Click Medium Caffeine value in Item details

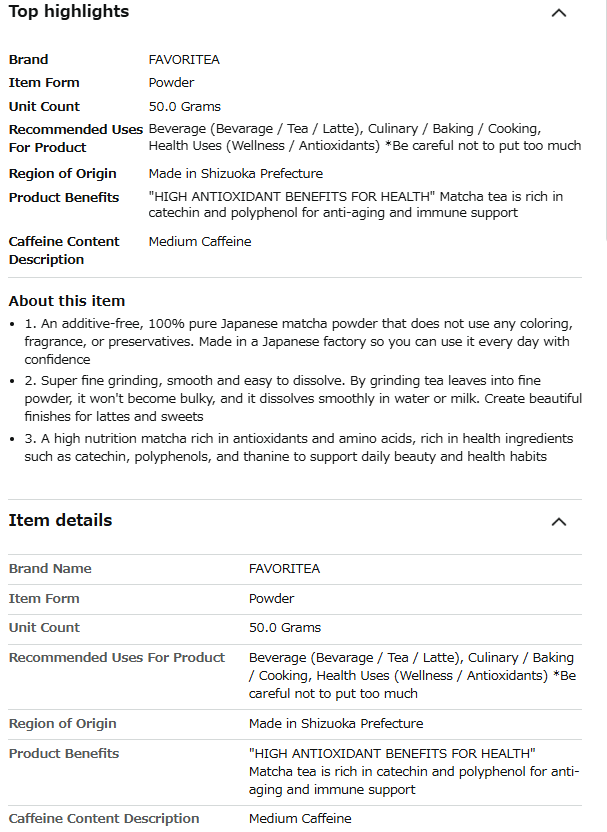300,819
